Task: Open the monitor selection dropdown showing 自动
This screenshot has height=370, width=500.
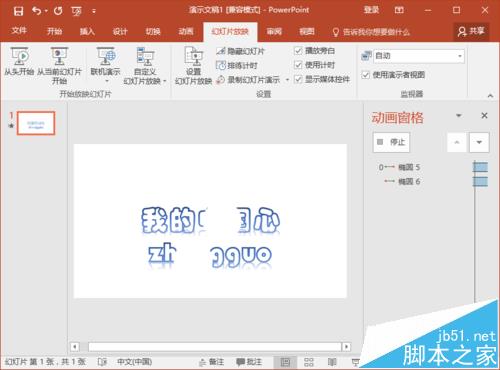Action: point(419,56)
